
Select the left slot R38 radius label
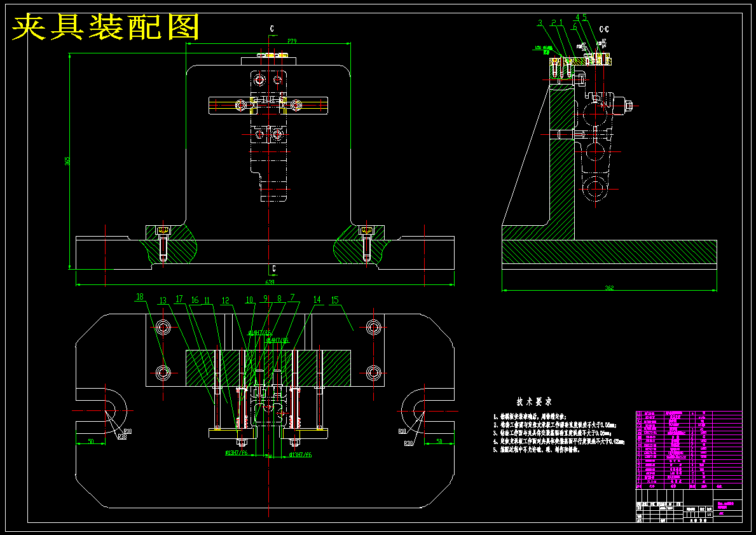click(123, 436)
